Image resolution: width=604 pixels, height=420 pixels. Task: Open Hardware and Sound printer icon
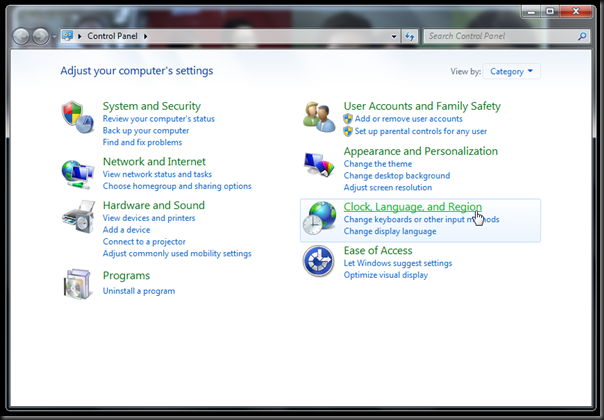[78, 217]
